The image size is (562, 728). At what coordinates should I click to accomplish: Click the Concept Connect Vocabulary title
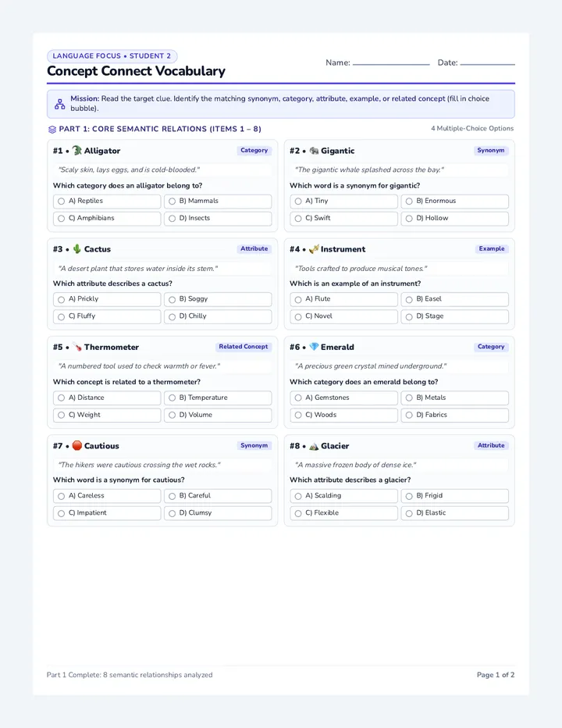136,71
